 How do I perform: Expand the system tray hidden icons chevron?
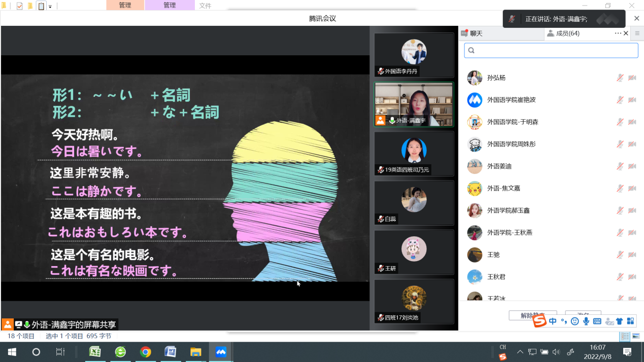point(520,352)
